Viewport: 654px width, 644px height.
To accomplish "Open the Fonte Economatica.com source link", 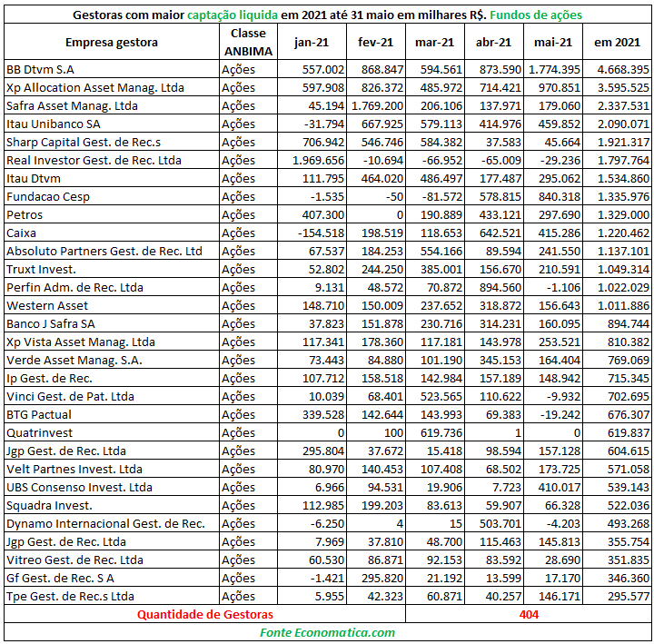I will pyautogui.click(x=327, y=632).
